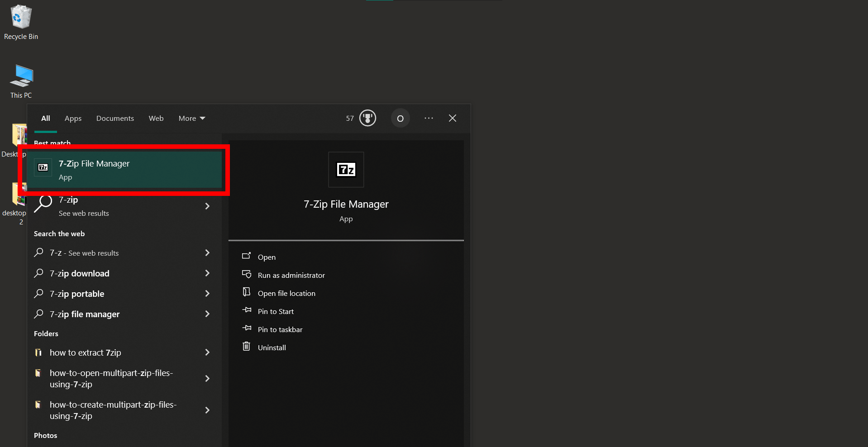Open the More filter dropdown
The height and width of the screenshot is (447, 868).
click(x=191, y=118)
